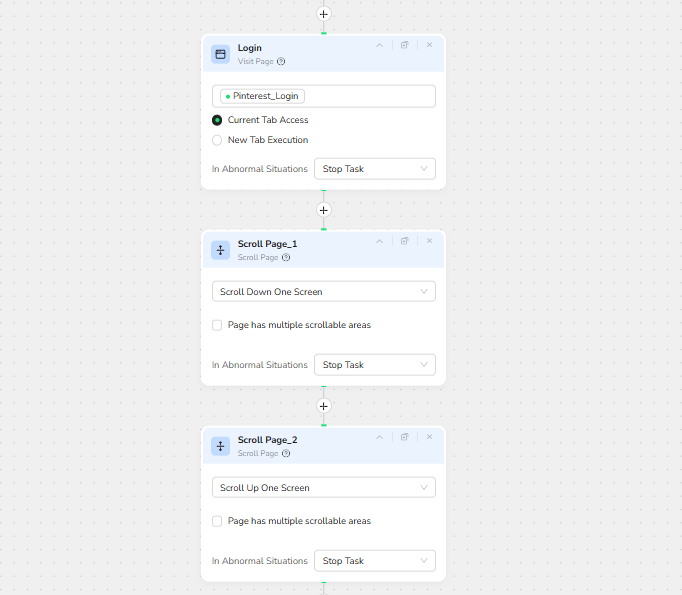Collapse the Scroll Page_2 node
The image size is (682, 595).
coord(379,437)
